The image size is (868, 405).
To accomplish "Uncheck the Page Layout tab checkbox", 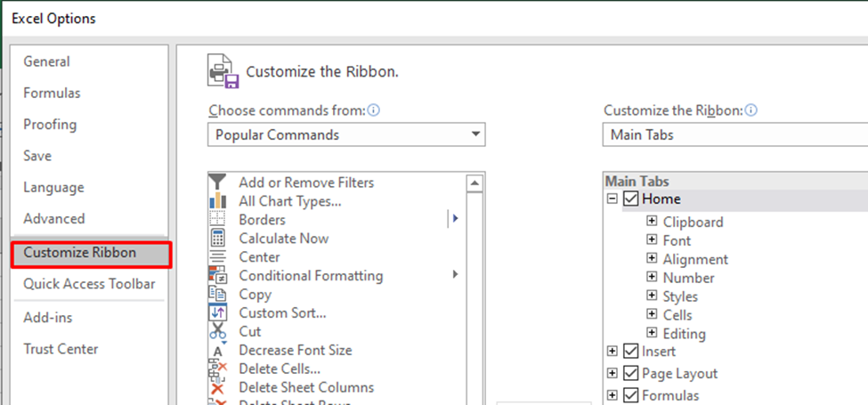I will 631,373.
